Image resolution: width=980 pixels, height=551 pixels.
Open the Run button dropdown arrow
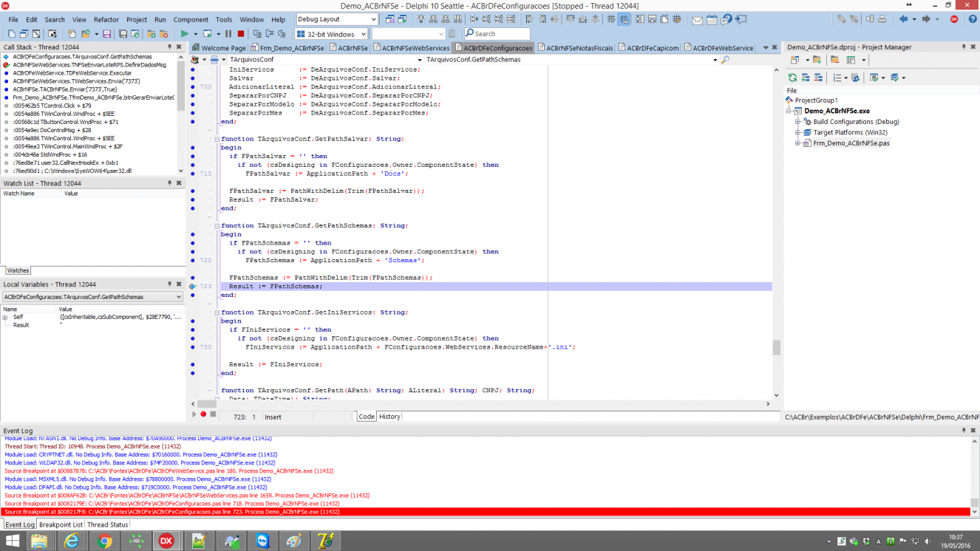(195, 34)
